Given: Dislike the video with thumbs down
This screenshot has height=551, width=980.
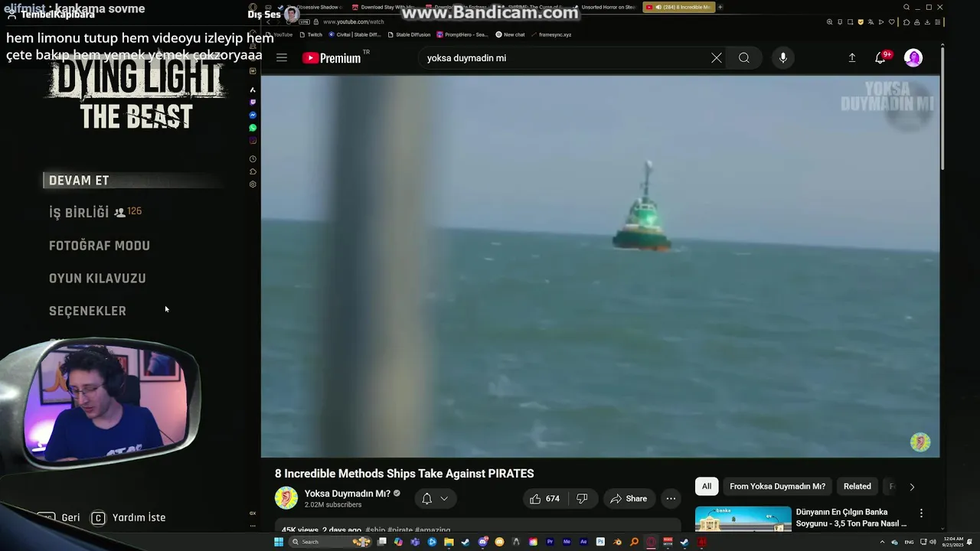Looking at the screenshot, I should pos(582,498).
